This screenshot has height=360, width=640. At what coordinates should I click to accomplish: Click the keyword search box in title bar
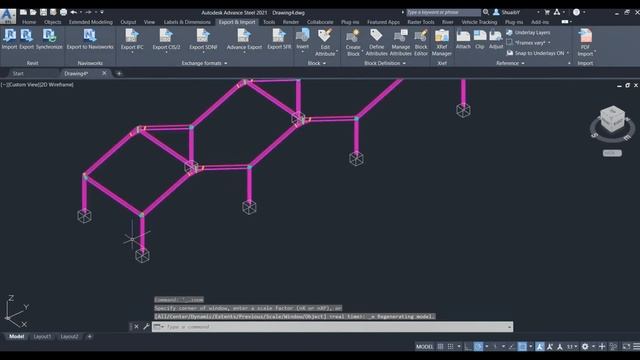pyautogui.click(x=443, y=12)
